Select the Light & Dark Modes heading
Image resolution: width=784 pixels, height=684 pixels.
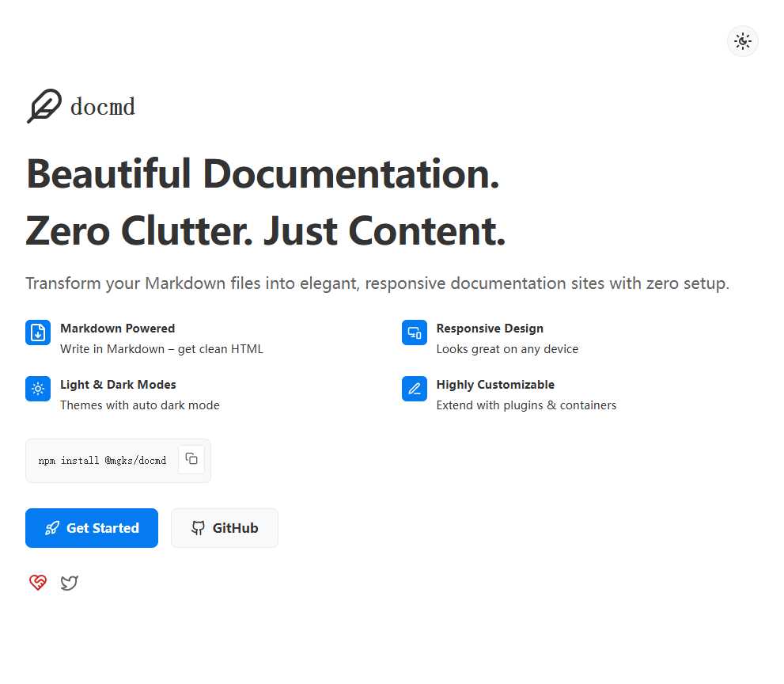point(118,385)
